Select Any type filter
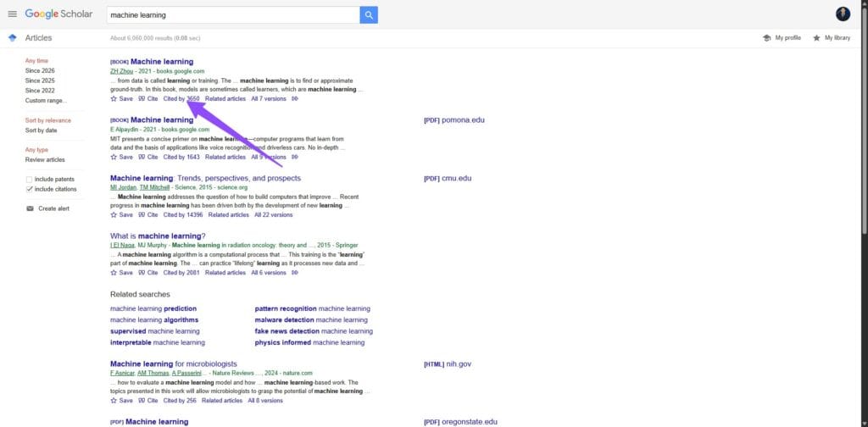 point(36,150)
